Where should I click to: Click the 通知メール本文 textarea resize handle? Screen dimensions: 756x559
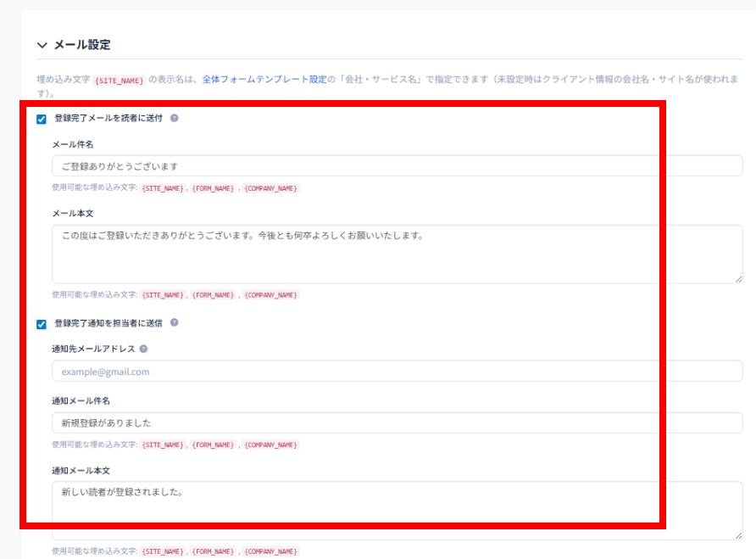(x=738, y=535)
